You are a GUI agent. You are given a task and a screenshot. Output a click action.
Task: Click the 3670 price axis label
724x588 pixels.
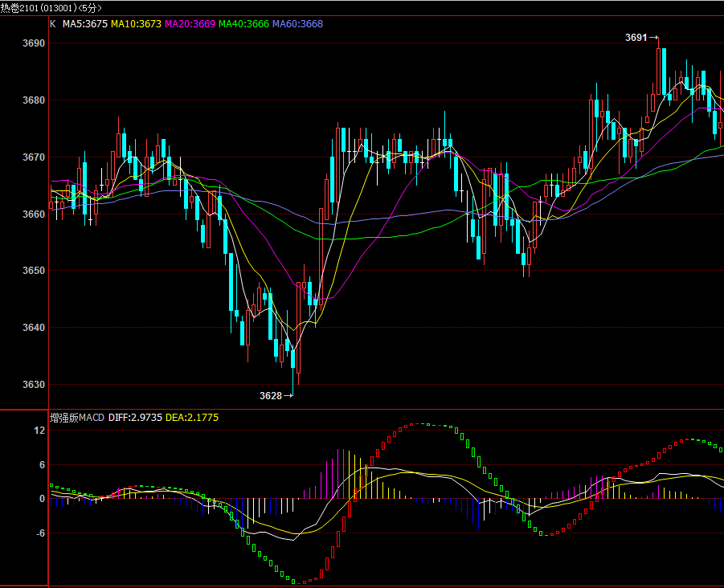(x=34, y=157)
